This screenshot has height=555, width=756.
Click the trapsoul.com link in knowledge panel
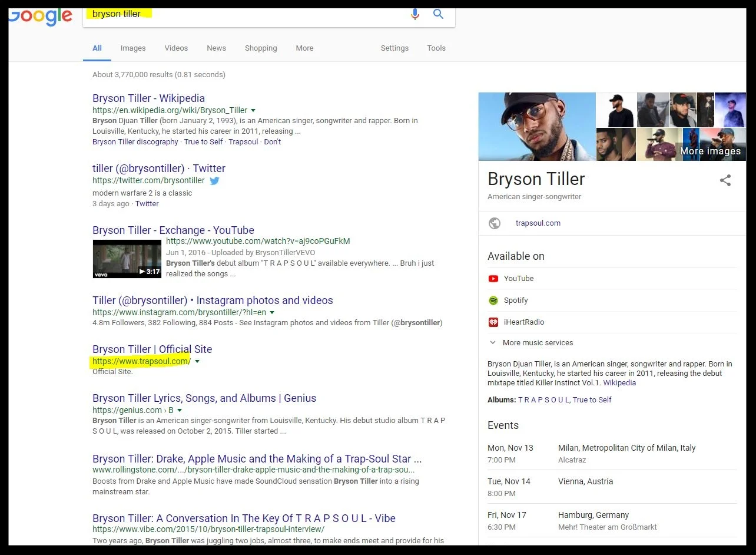click(x=538, y=223)
